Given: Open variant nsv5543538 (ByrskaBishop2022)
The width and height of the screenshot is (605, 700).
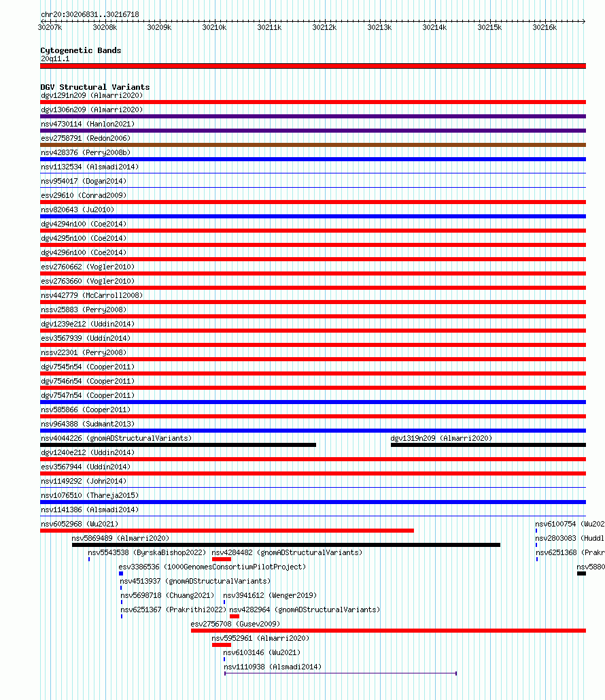Looking at the screenshot, I should [x=147, y=552].
